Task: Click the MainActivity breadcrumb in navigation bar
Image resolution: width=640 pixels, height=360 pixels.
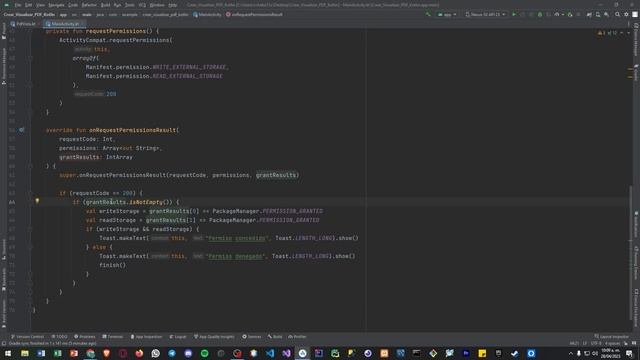Action: (207, 14)
